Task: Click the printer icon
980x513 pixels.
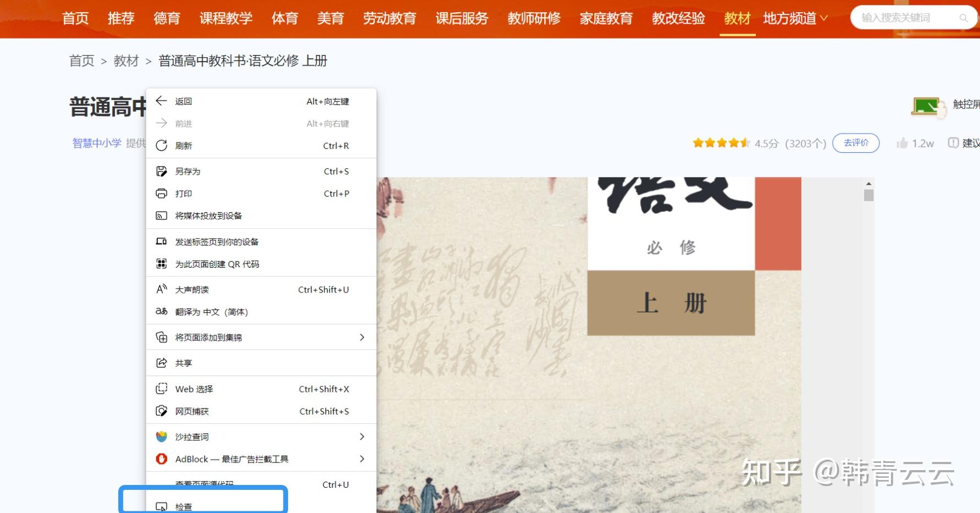Action: point(161,193)
